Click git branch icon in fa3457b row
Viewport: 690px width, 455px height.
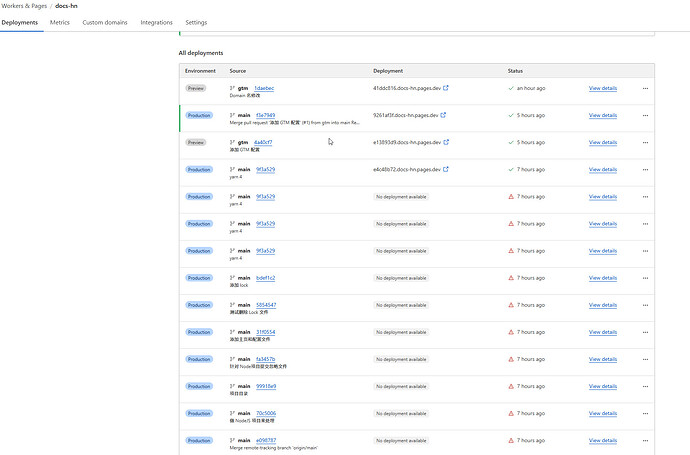click(232, 359)
